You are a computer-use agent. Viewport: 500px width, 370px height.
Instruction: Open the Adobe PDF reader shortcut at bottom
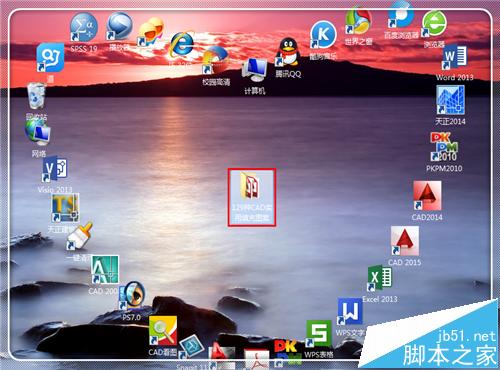click(256, 359)
